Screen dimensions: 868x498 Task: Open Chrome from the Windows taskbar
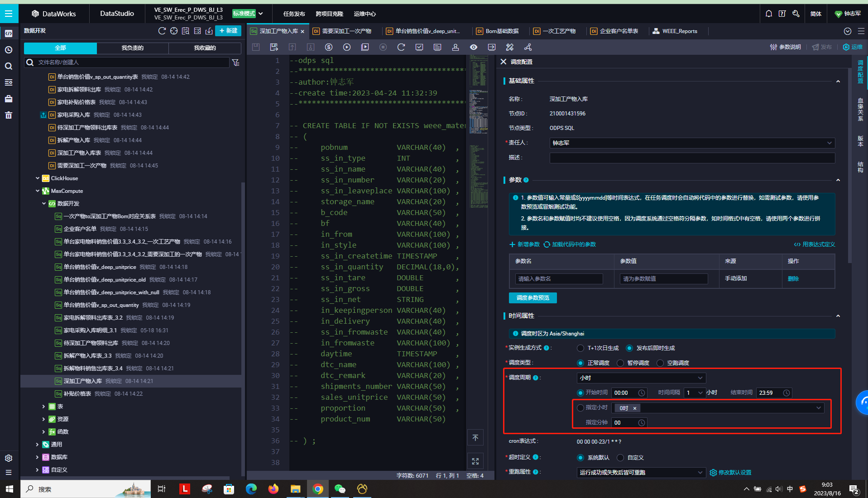tap(318, 489)
